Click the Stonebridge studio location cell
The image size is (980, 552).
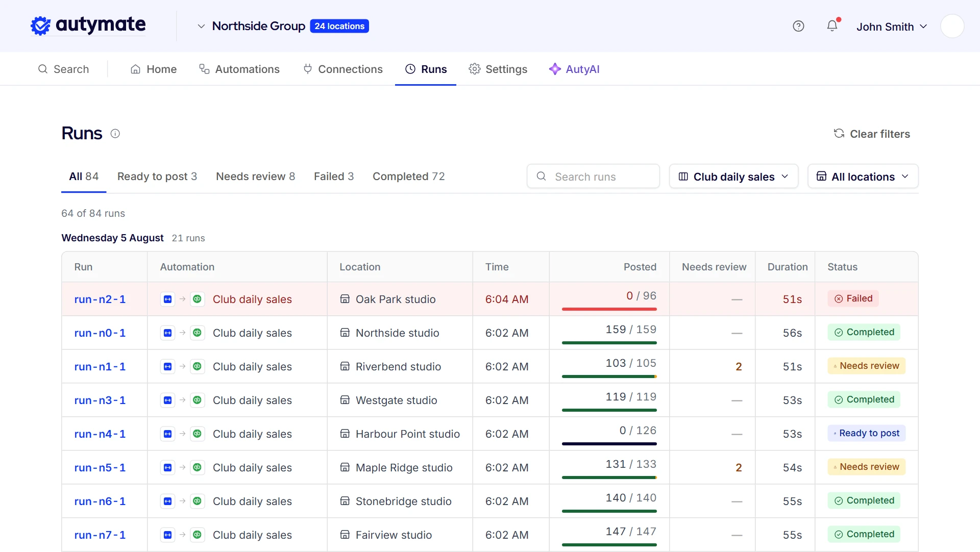[400, 501]
